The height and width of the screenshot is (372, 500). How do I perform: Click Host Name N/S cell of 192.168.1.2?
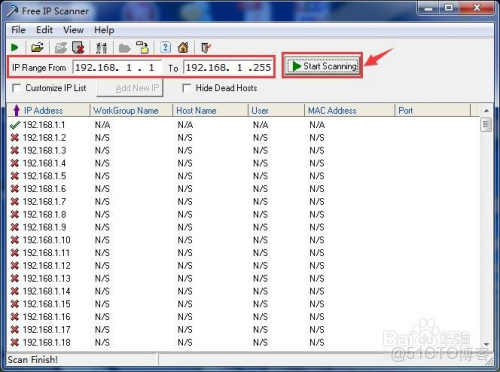(185, 138)
